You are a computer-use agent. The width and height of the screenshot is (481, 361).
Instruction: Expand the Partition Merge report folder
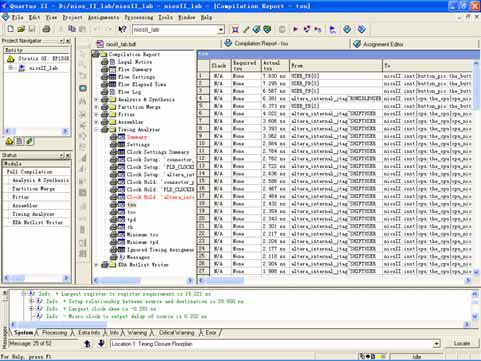coord(96,107)
